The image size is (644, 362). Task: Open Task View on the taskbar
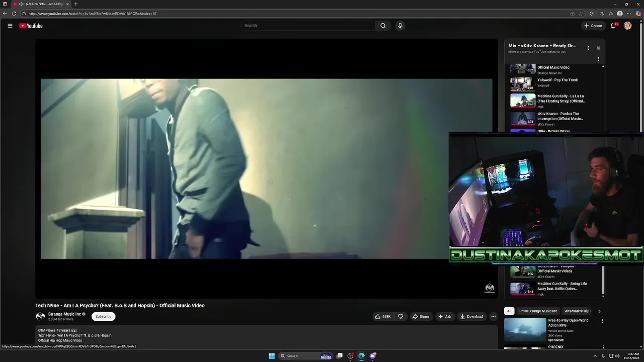340,356
